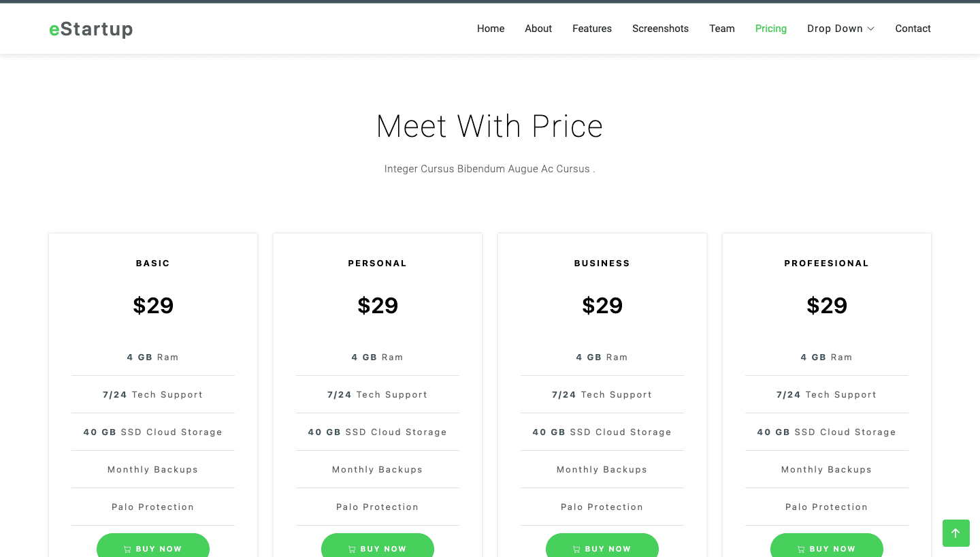
Task: Click the $29 price in the PROFEESIONAL card
Action: coord(827,305)
